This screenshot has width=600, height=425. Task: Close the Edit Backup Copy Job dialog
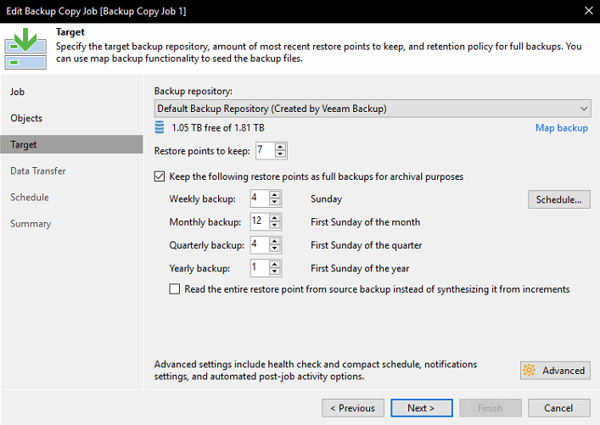tap(589, 11)
